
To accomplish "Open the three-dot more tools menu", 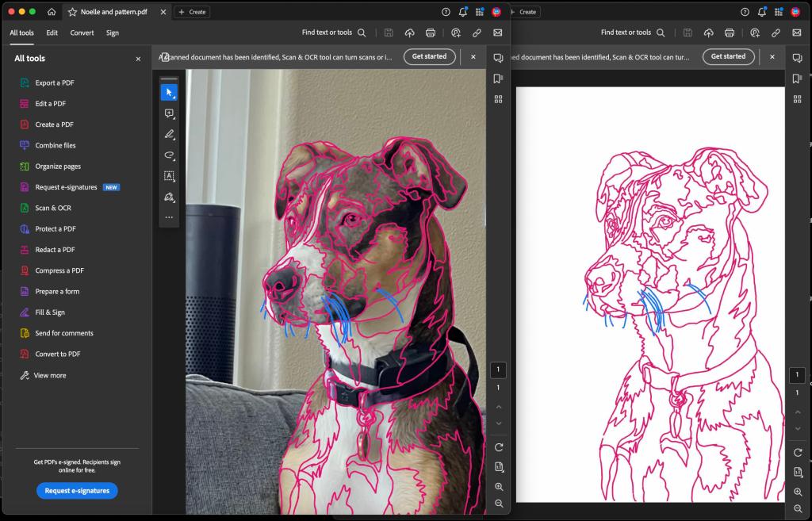I will 169,217.
